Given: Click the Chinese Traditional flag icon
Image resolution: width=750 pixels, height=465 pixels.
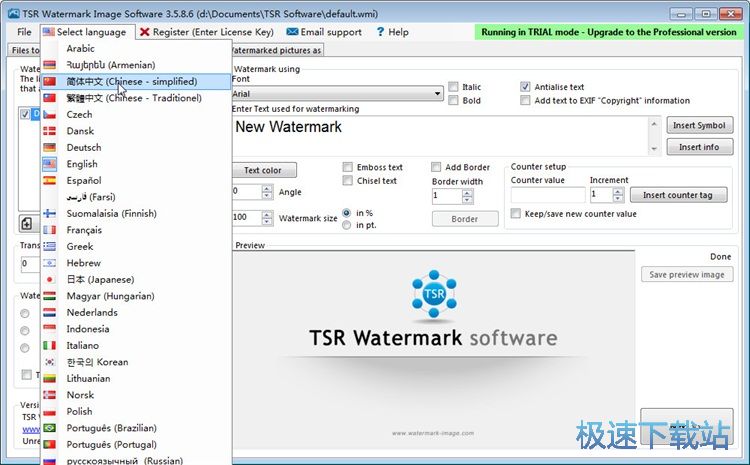Looking at the screenshot, I should point(50,98).
